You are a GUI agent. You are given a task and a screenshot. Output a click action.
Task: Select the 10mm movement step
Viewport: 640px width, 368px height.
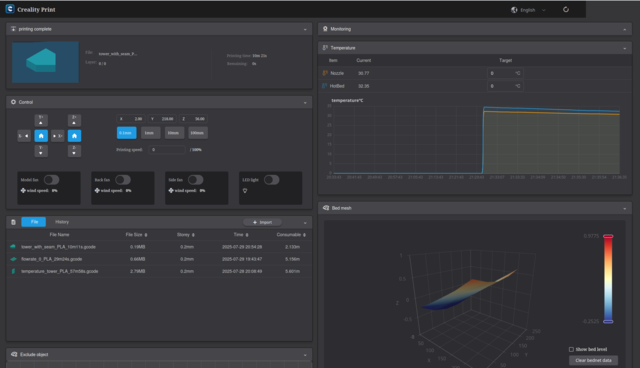(x=174, y=133)
